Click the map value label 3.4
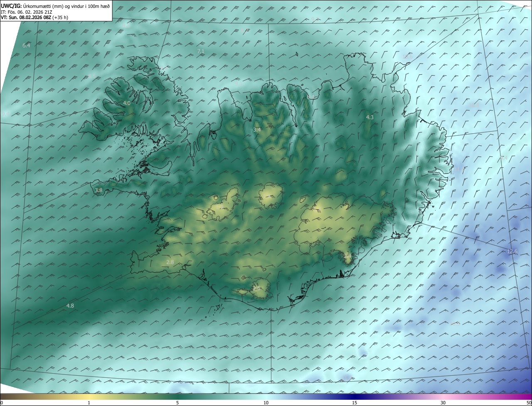The height and width of the screenshot is (406, 532). [257, 130]
